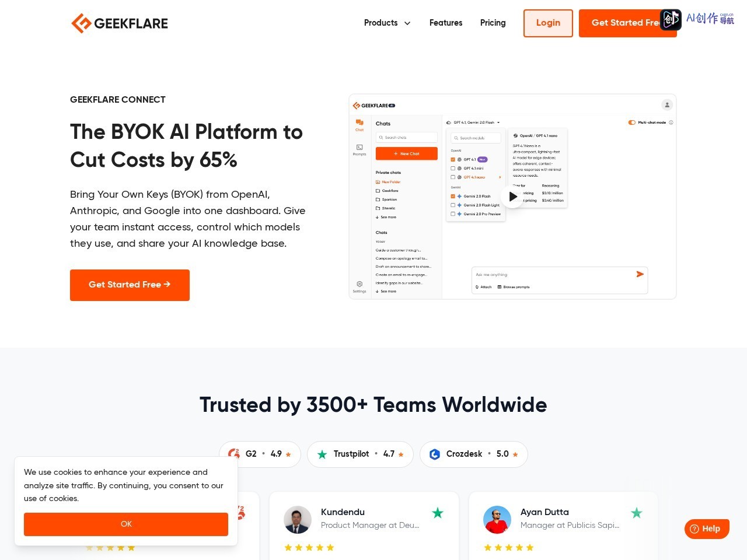Click Trustpilot star on Kundendu's review card

point(438,513)
